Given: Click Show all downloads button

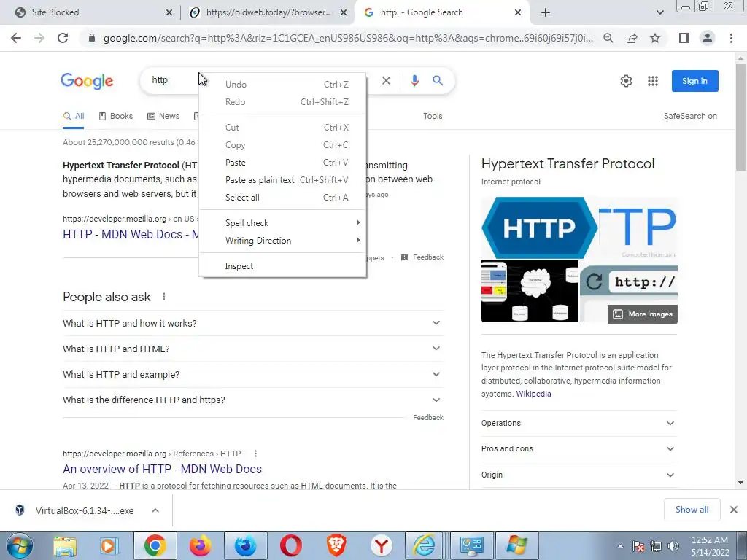Looking at the screenshot, I should pyautogui.click(x=692, y=510).
